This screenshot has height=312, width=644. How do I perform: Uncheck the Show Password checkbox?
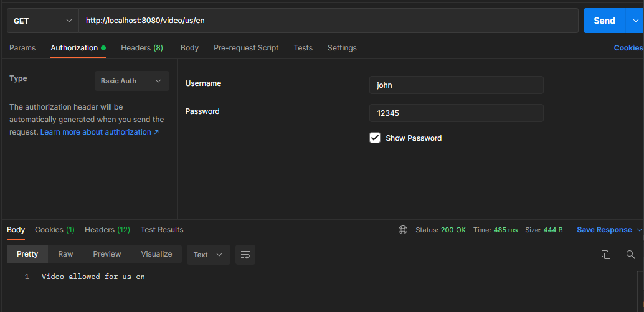(x=375, y=138)
